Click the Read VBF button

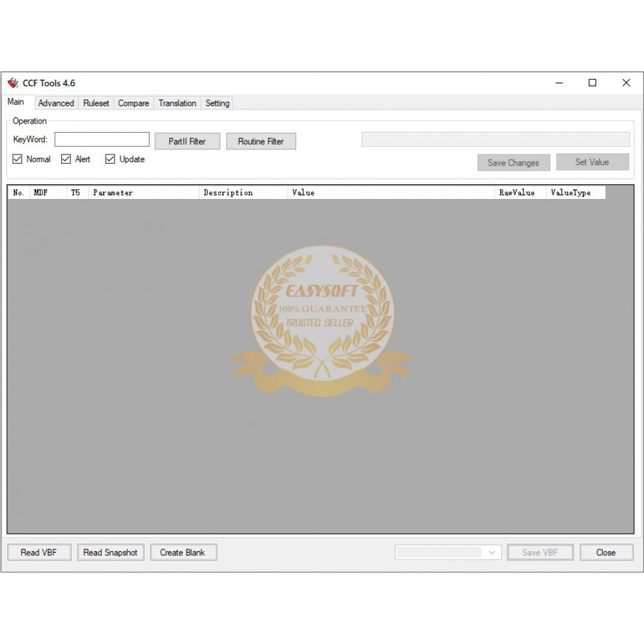pyautogui.click(x=39, y=553)
